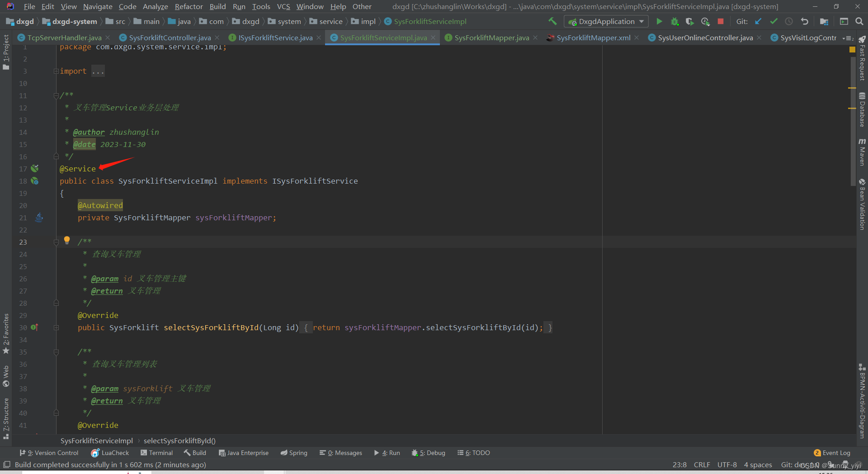
Task: Toggle the Maven tool window
Action: 862,152
